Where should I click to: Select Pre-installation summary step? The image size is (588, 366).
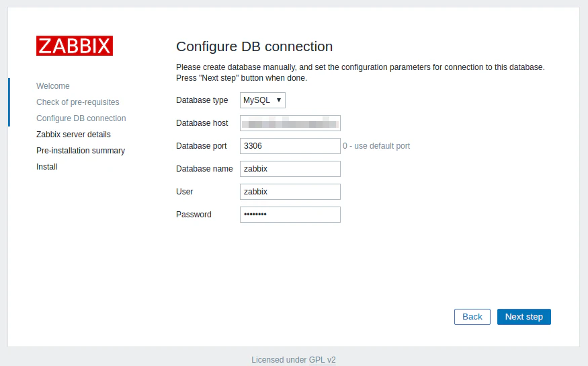coord(81,151)
